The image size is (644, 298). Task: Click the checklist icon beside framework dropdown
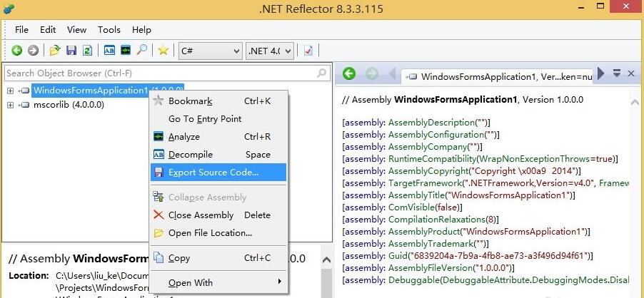coord(308,51)
